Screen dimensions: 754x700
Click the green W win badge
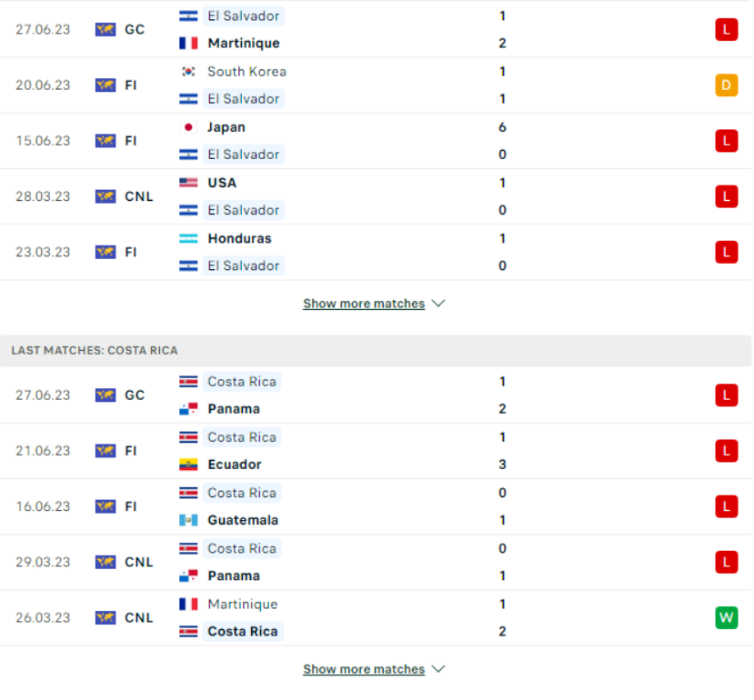(x=726, y=618)
